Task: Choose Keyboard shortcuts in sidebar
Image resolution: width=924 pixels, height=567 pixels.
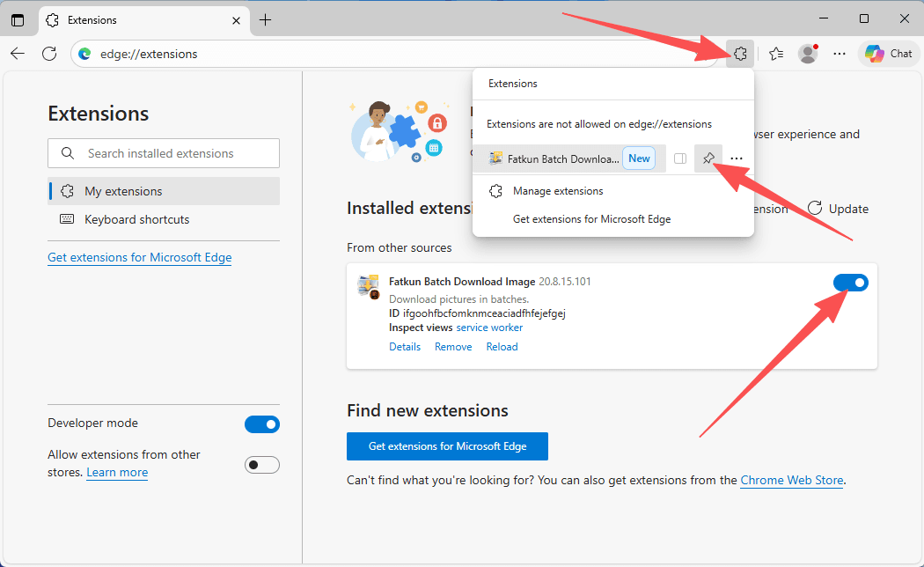Action: pyautogui.click(x=136, y=219)
